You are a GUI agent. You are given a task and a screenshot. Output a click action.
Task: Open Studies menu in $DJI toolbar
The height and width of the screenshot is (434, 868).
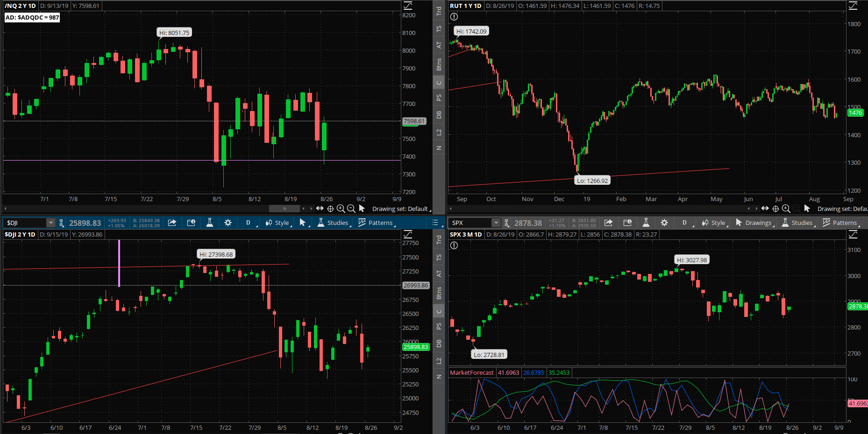(x=333, y=223)
